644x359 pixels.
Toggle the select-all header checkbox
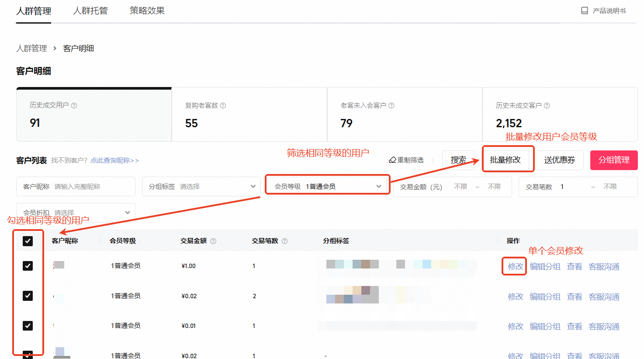pos(28,241)
